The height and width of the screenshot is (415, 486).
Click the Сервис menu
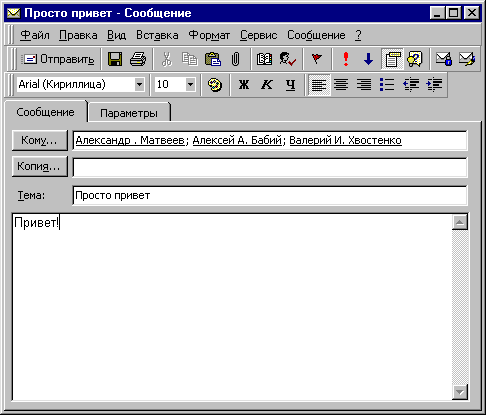(259, 35)
